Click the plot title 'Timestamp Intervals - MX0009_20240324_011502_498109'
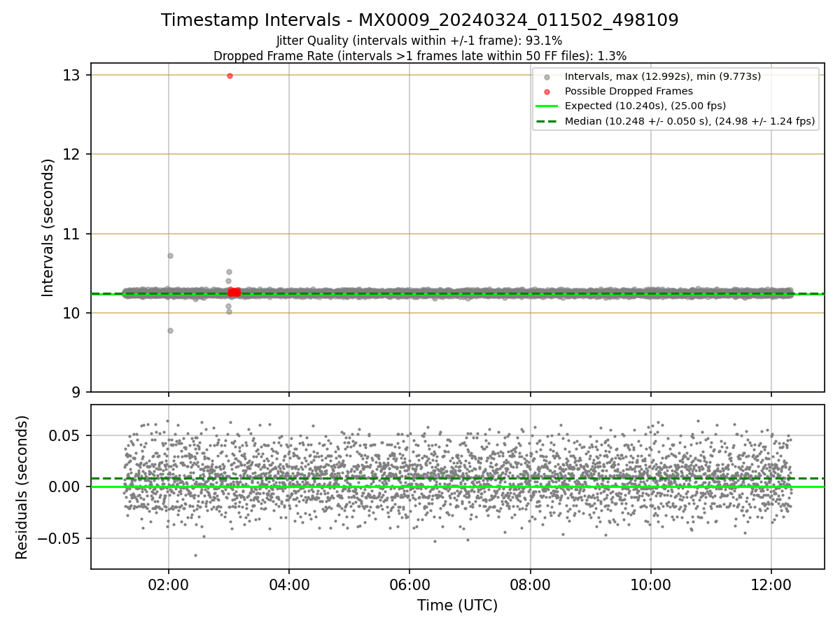 420,20
